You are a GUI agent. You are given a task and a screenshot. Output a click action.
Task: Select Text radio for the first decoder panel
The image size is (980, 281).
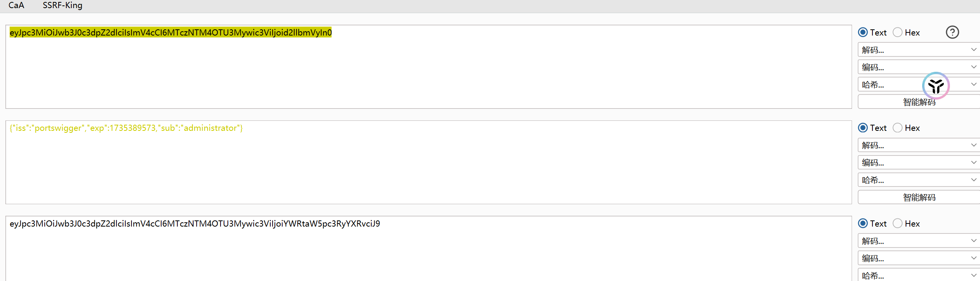(x=863, y=32)
